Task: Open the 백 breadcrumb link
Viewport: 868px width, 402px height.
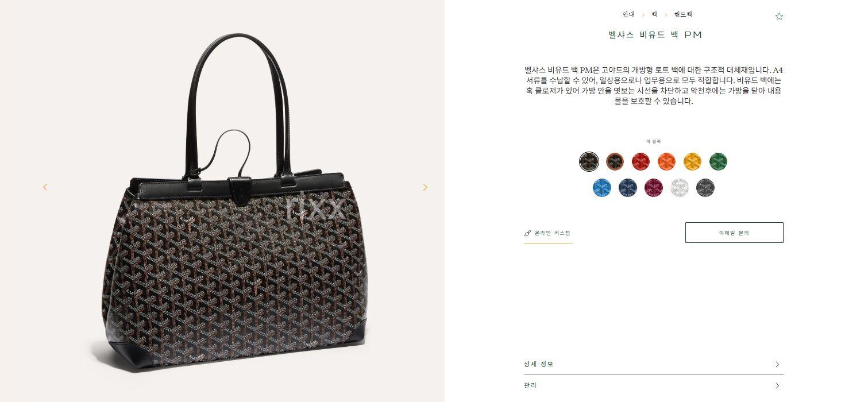Action: (654, 14)
